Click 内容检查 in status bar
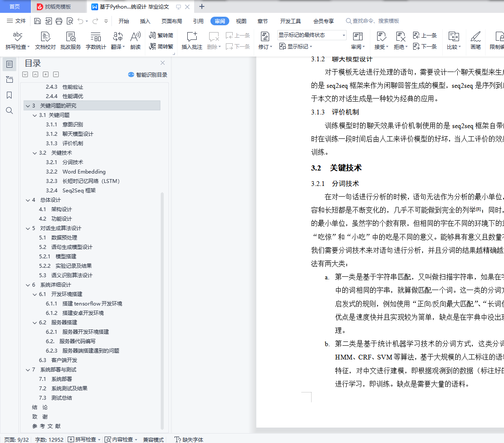This screenshot has width=504, height=443. point(121,440)
